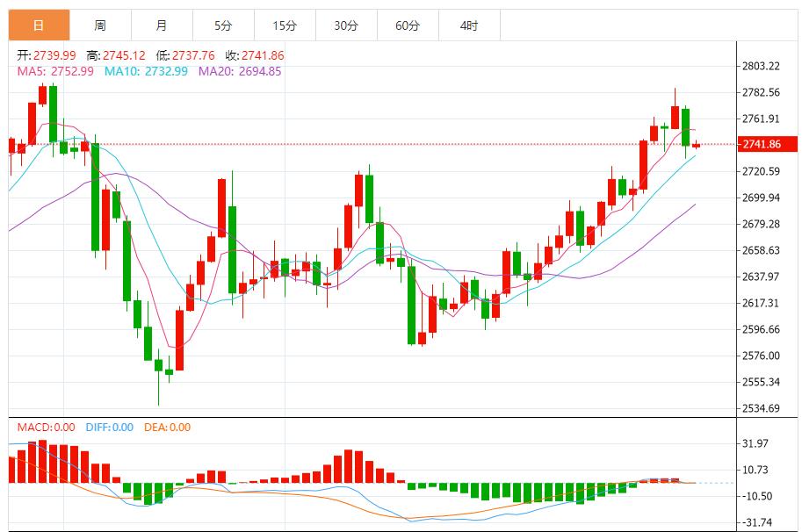This screenshot has width=802, height=532.
Task: Click the 31.97 MACD axis label
Action: [756, 443]
